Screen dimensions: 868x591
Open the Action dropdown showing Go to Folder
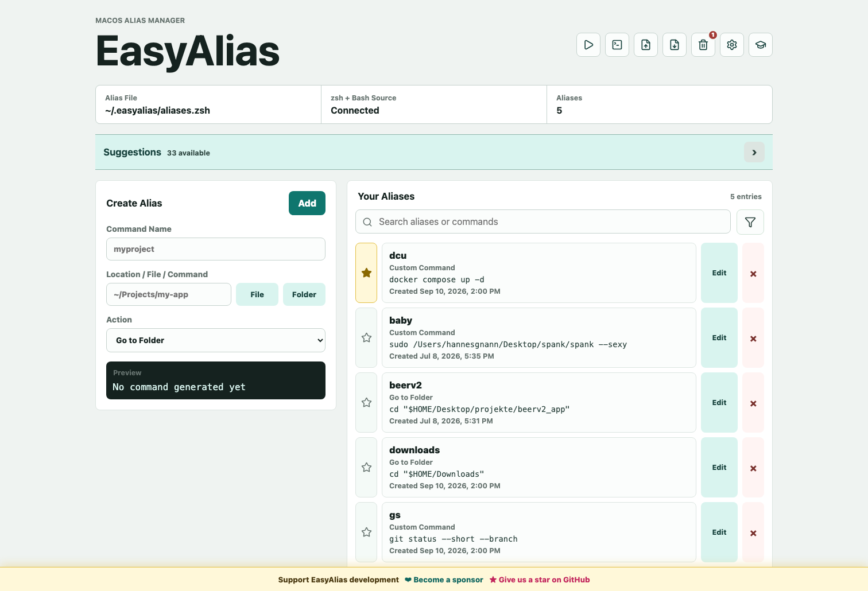(216, 340)
